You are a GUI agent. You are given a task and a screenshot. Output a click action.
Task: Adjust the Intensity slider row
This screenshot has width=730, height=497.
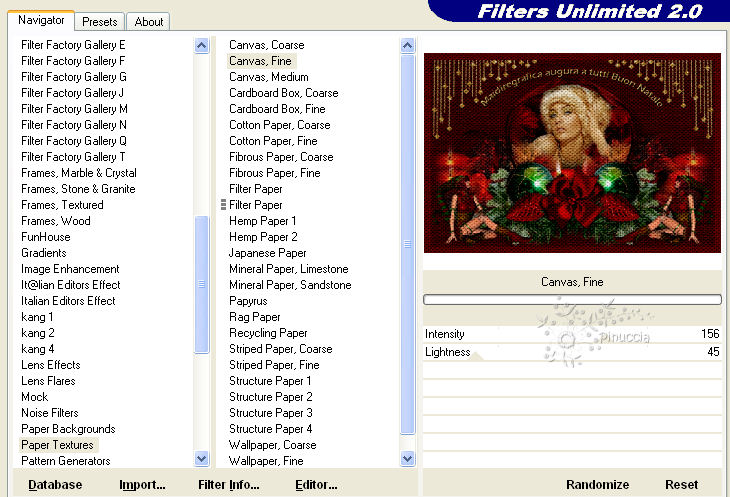click(x=572, y=334)
